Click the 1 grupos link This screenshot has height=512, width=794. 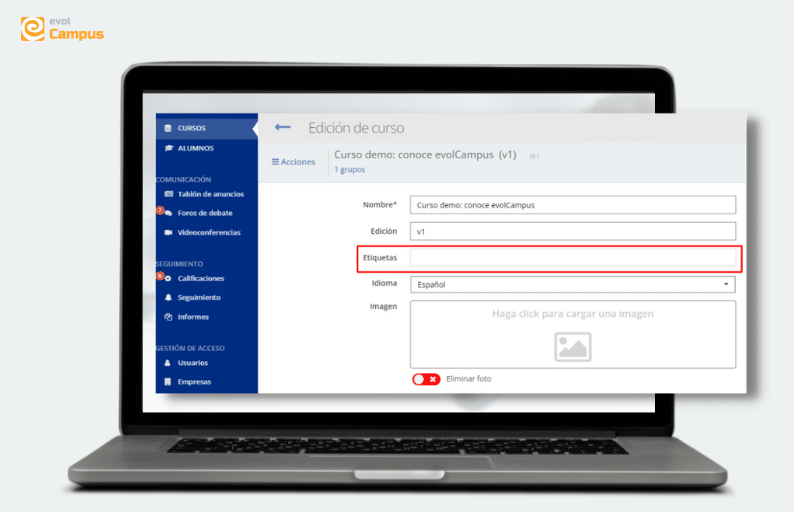point(349,169)
